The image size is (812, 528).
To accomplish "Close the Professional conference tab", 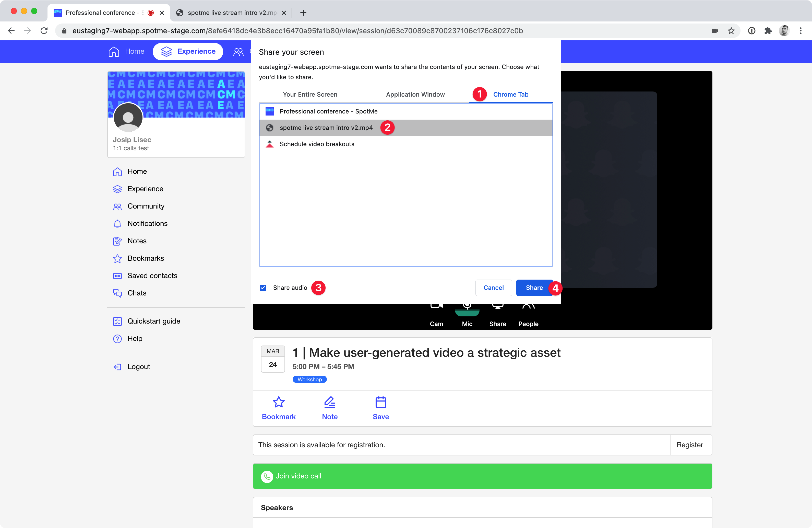I will pyautogui.click(x=162, y=13).
